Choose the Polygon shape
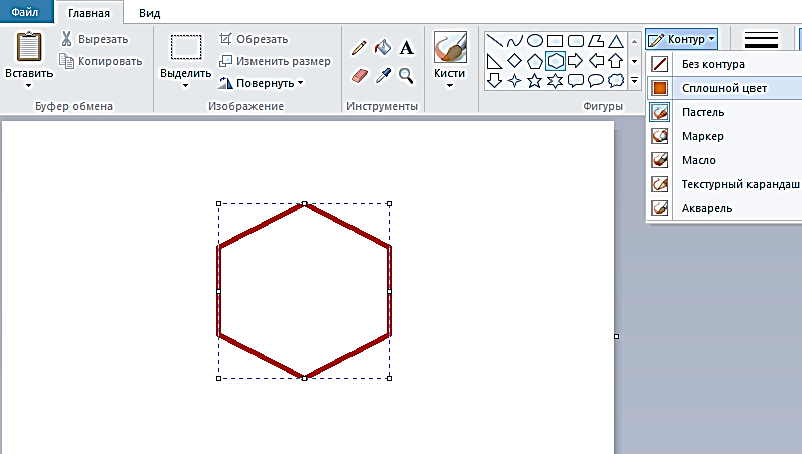This screenshot has height=454, width=802. (596, 41)
